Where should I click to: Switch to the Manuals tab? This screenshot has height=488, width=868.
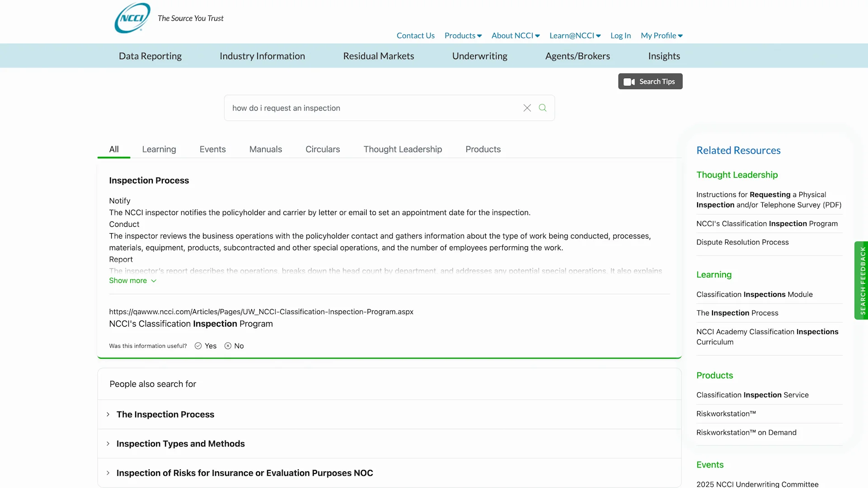pyautogui.click(x=265, y=149)
